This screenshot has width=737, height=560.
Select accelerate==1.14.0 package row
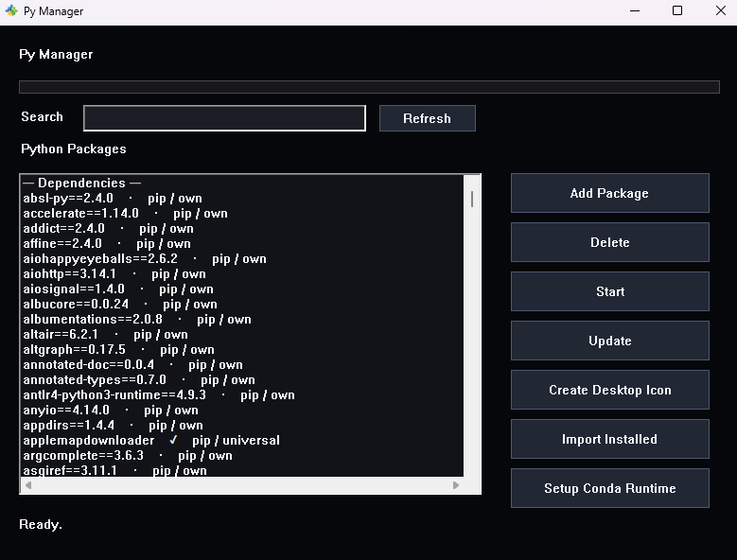(x=242, y=213)
